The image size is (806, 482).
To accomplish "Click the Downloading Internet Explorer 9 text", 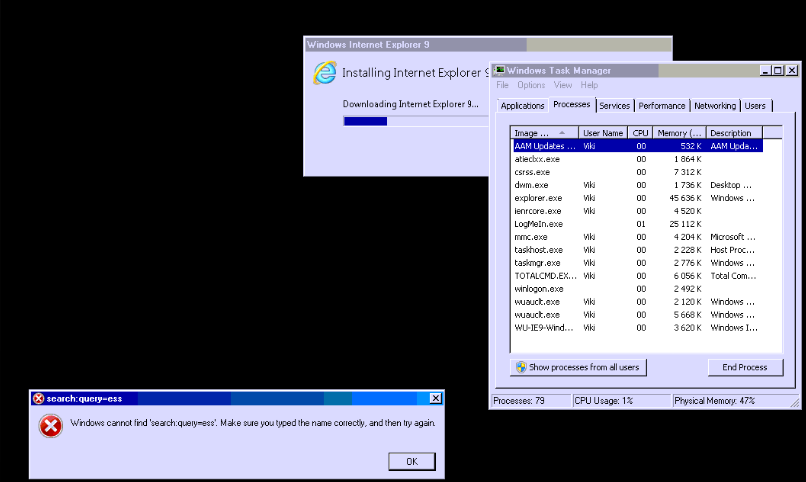I will coord(410,104).
